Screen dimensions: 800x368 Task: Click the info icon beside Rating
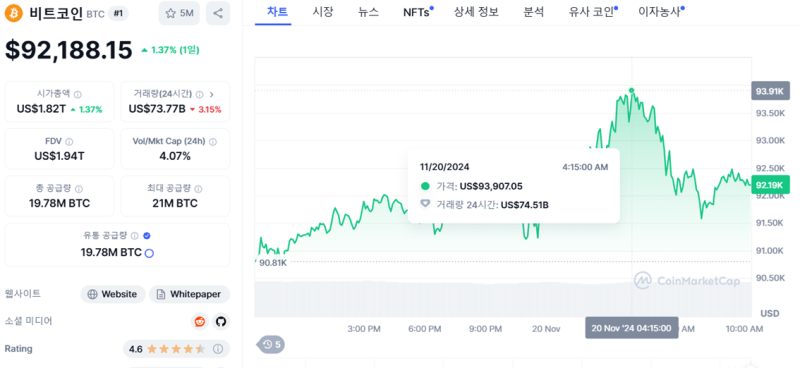218,349
